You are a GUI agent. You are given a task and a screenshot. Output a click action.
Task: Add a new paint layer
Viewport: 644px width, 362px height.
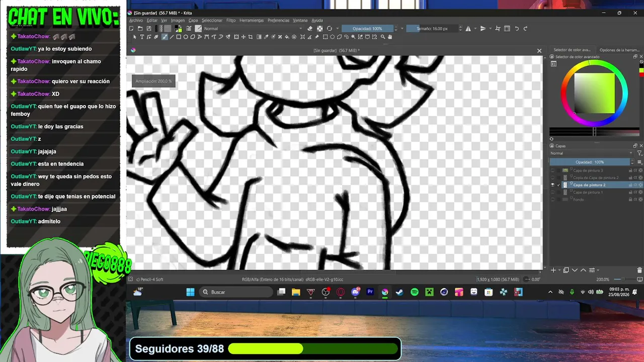[553, 270]
